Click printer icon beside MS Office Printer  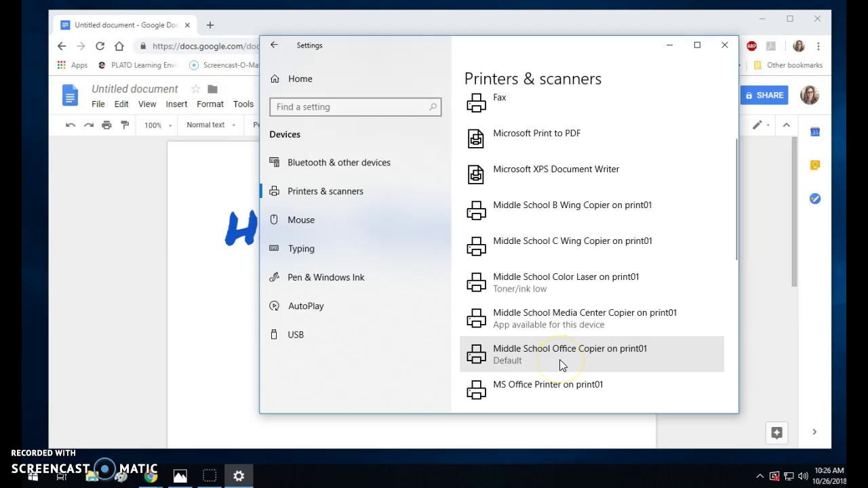click(476, 390)
